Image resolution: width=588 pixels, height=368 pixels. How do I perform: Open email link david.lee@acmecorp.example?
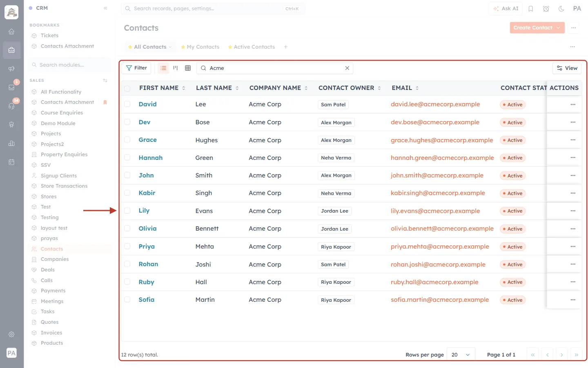point(435,104)
